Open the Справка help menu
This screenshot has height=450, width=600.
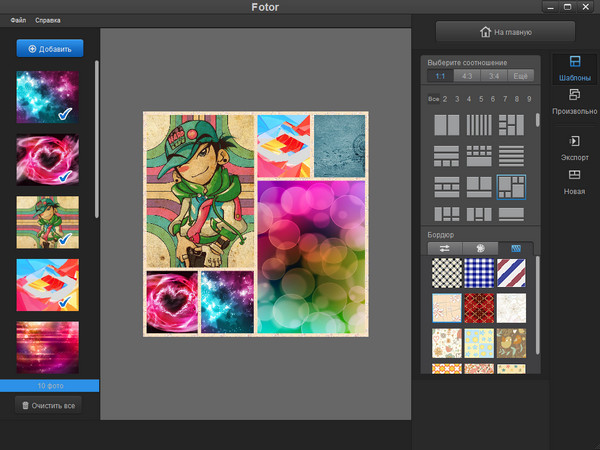pyautogui.click(x=47, y=20)
